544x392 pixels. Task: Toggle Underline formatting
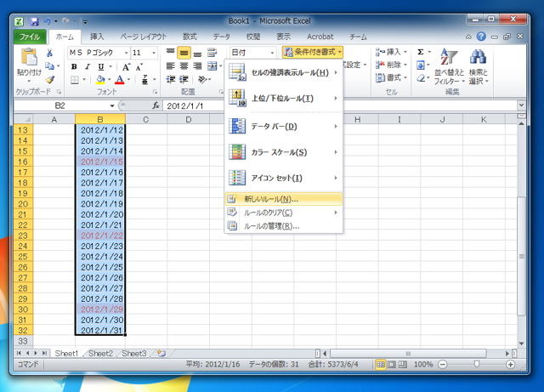pyautogui.click(x=101, y=66)
